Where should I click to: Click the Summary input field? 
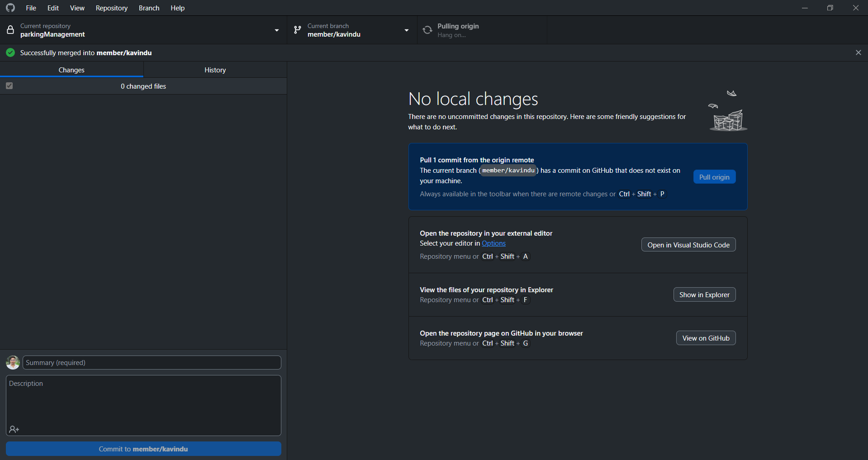tap(152, 362)
